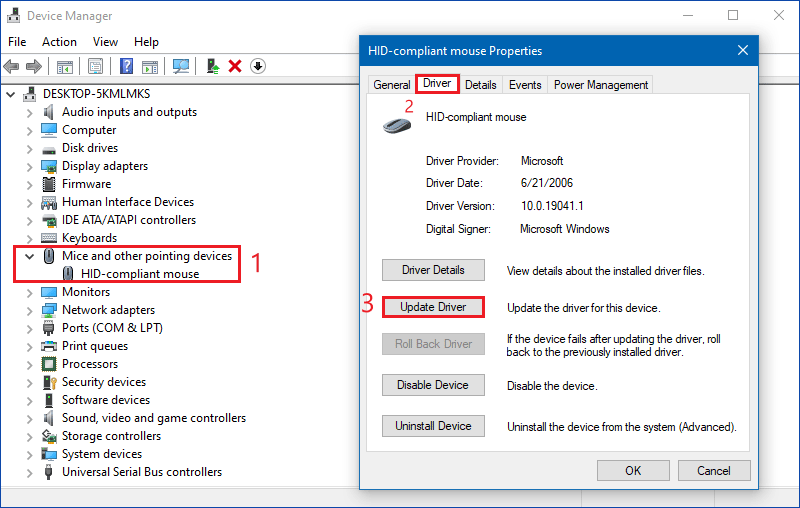Image resolution: width=800 pixels, height=508 pixels.
Task: Click the Update Driver button
Action: coord(433,307)
